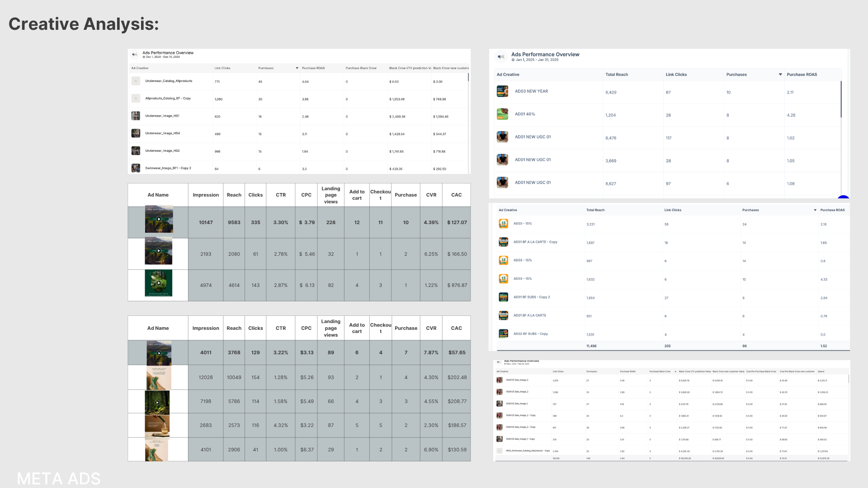Click the AD01 40% ad creative icon

tap(502, 114)
